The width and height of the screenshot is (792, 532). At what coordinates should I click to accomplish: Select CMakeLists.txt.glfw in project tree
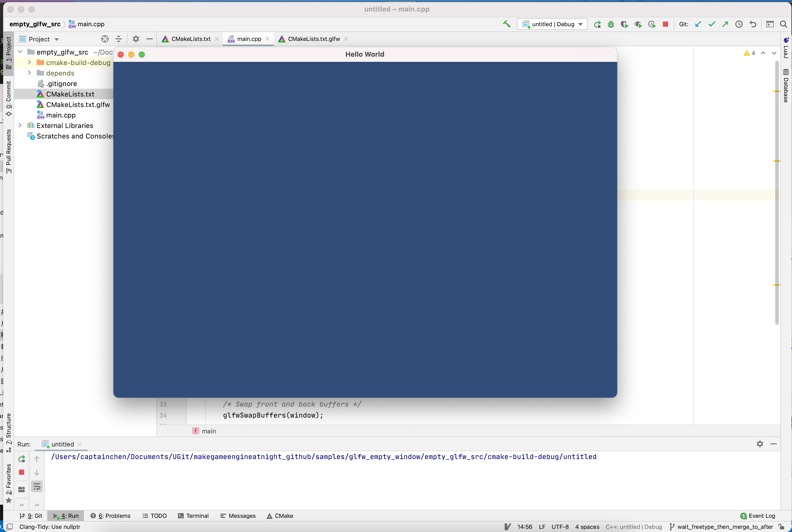[x=78, y=104]
